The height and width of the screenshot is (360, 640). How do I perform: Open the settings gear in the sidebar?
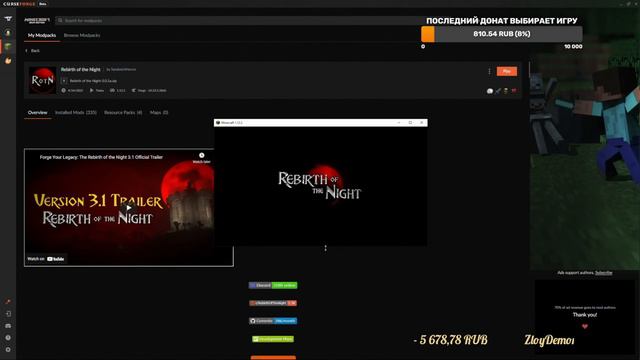coord(8,350)
